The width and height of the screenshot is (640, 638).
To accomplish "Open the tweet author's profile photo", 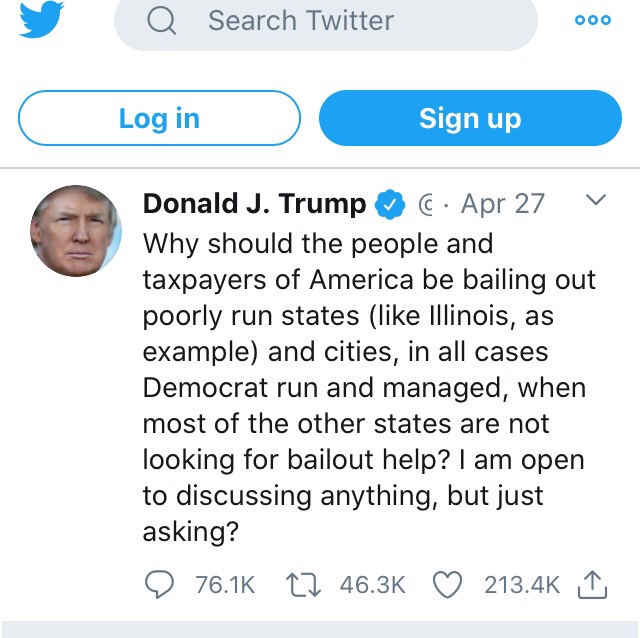I will pyautogui.click(x=76, y=231).
